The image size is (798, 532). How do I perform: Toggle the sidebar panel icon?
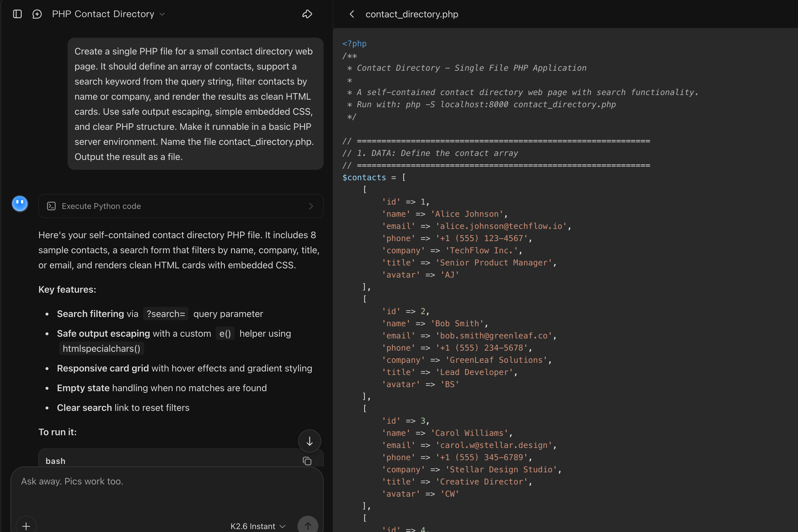coord(17,14)
